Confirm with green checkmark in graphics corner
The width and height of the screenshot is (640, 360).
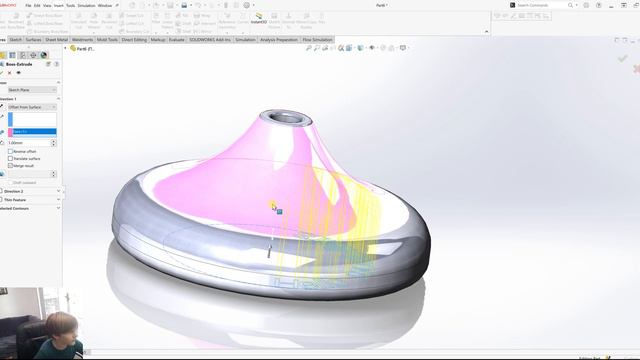point(622,59)
